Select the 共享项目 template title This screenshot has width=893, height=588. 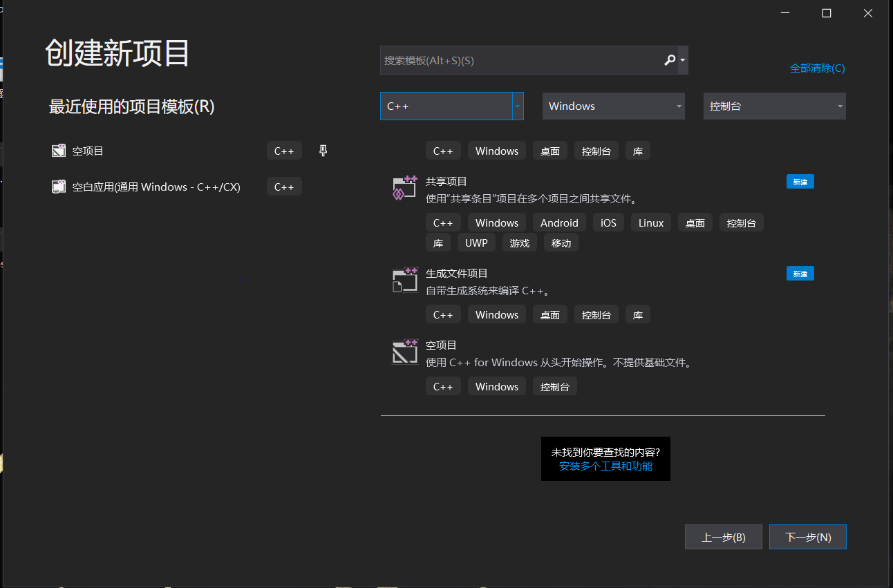pos(446,181)
